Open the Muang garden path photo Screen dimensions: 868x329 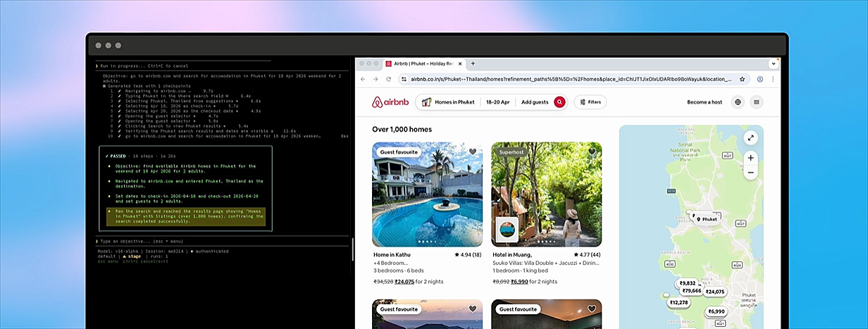pyautogui.click(x=547, y=194)
